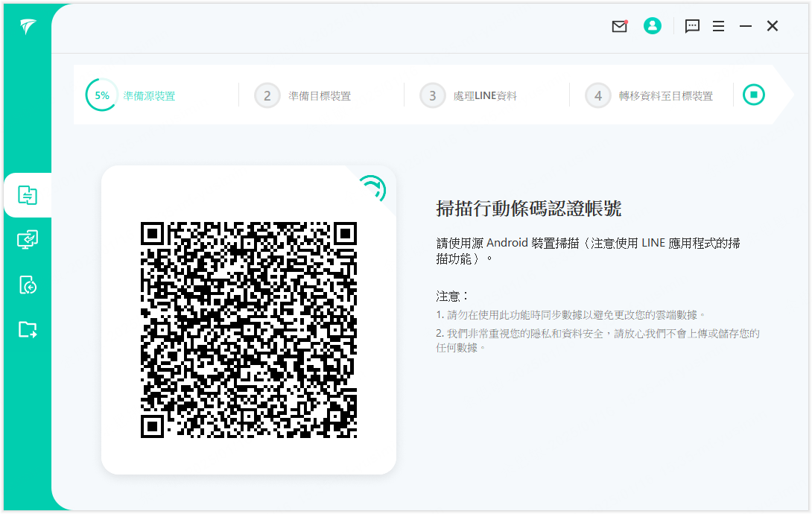The height and width of the screenshot is (514, 812).
Task: Stop the transfer process
Action: point(753,95)
